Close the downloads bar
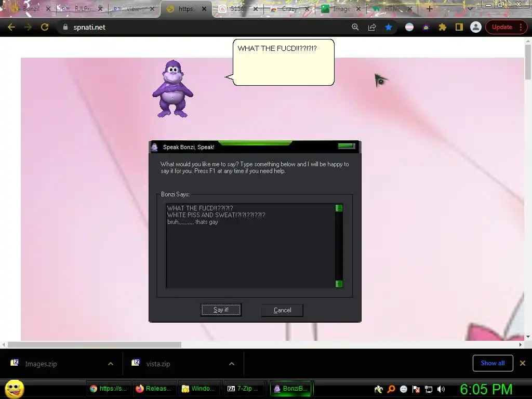This screenshot has height=399, width=532. (523, 363)
